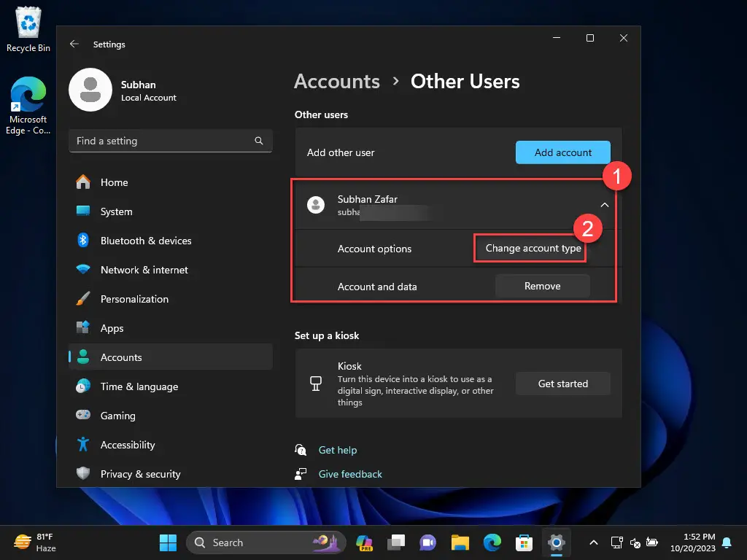This screenshot has width=747, height=560.
Task: Click Get started for Kiosk
Action: [562, 384]
